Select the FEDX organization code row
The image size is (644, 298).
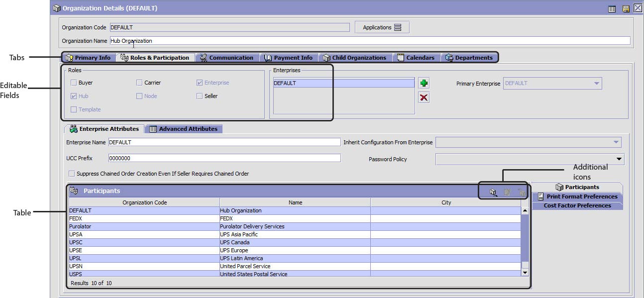144,218
